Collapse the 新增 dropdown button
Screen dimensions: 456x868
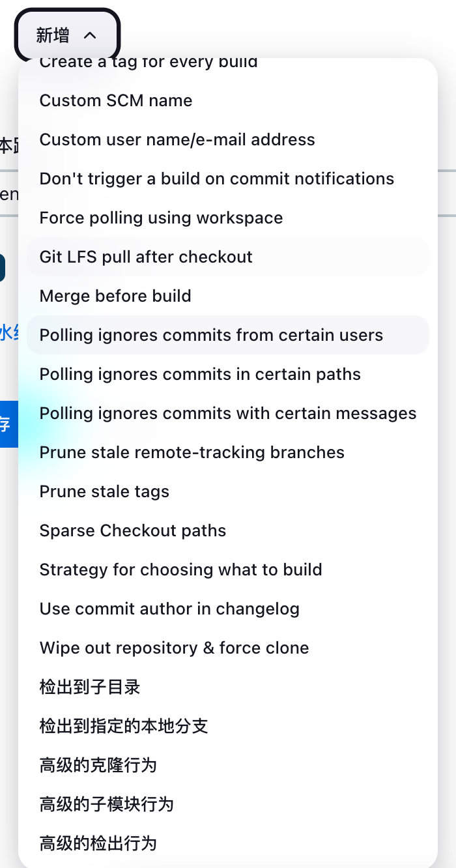click(66, 35)
